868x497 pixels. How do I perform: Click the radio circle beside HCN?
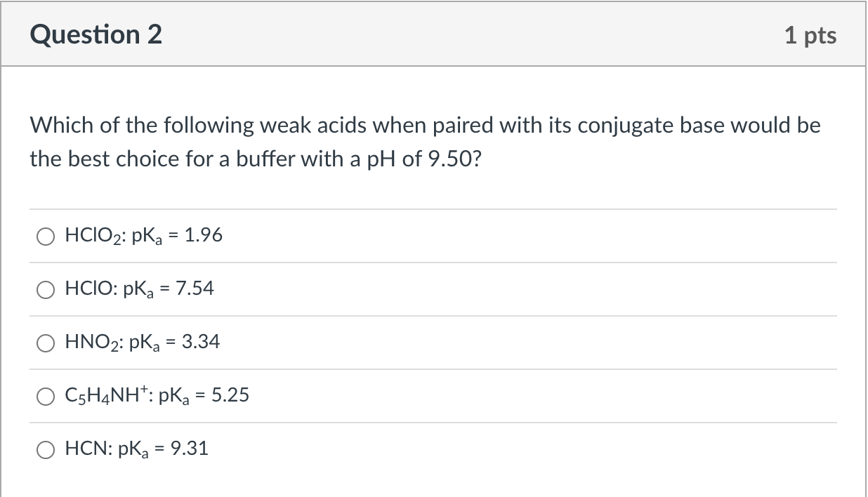[46, 450]
